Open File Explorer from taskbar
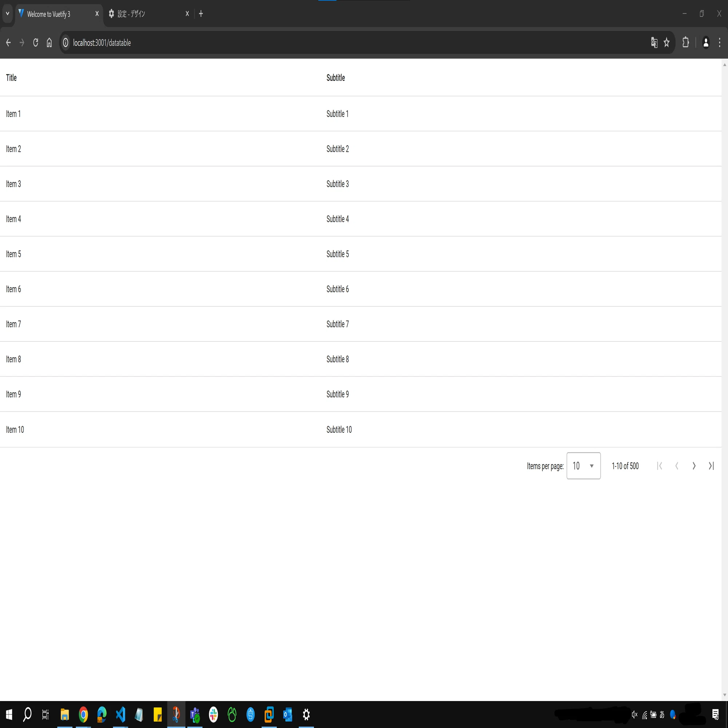Image resolution: width=728 pixels, height=728 pixels. tap(65, 715)
